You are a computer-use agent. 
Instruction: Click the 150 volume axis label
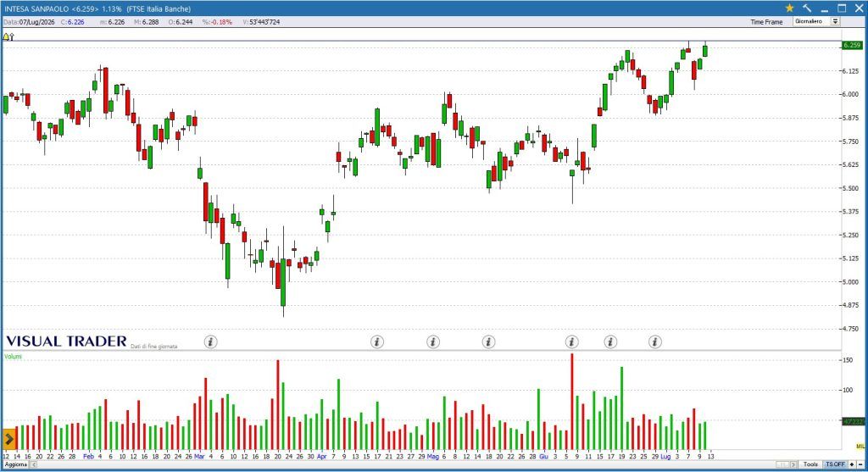click(848, 360)
